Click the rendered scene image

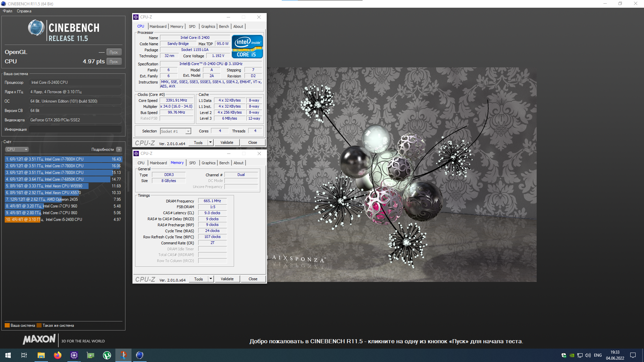(402, 175)
